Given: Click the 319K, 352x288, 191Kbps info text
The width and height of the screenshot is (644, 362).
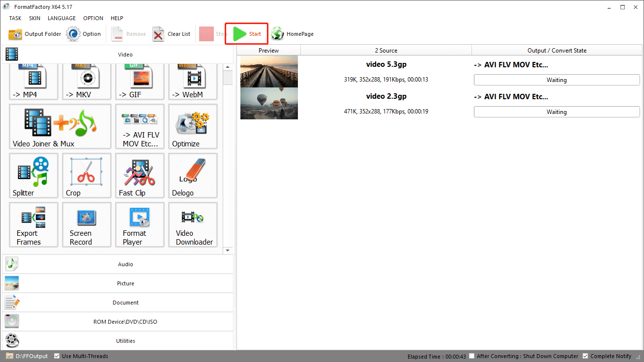Looking at the screenshot, I should coord(386,80).
